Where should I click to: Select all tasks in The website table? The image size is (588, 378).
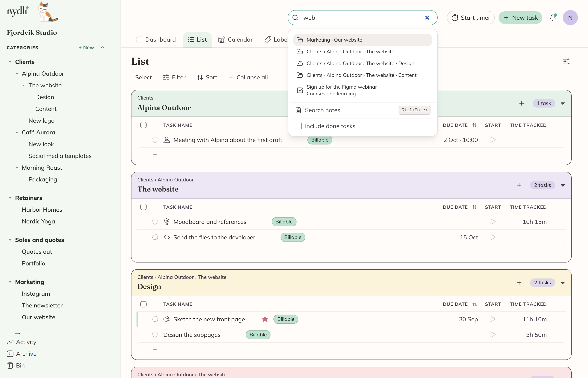coord(143,207)
